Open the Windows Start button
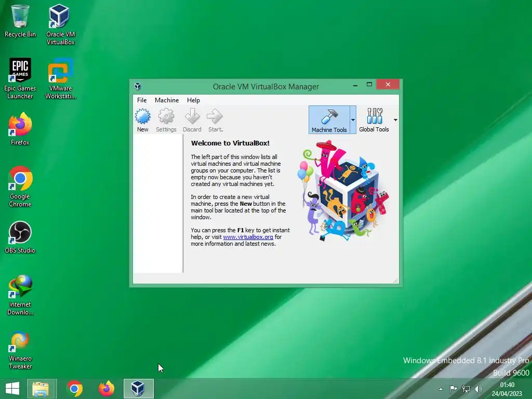 (x=12, y=389)
